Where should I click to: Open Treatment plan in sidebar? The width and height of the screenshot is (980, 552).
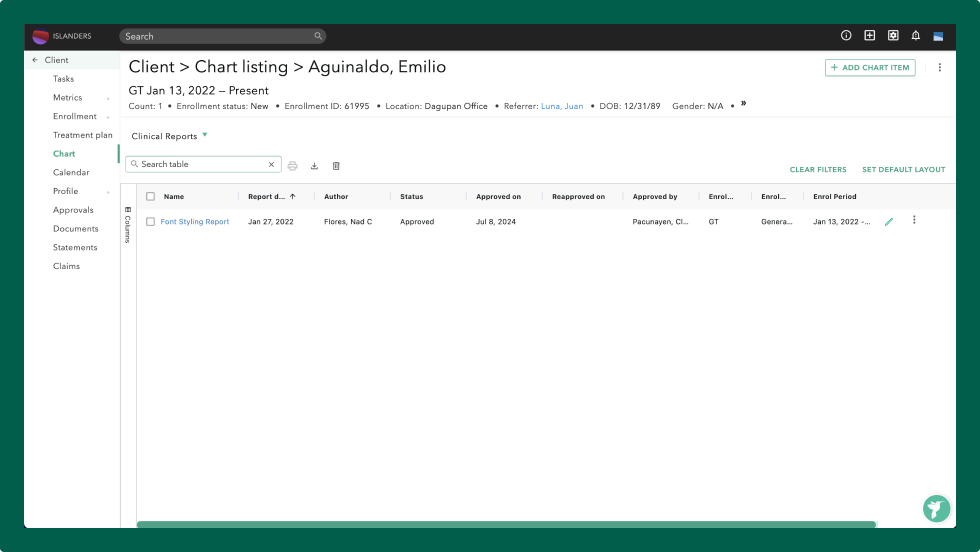[x=82, y=135]
